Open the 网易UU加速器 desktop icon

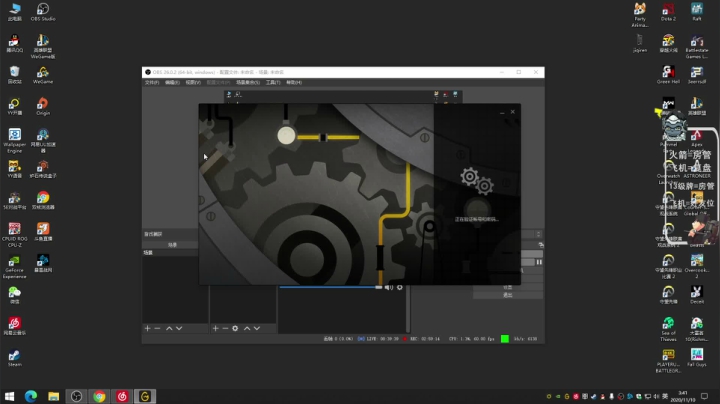coord(43,140)
